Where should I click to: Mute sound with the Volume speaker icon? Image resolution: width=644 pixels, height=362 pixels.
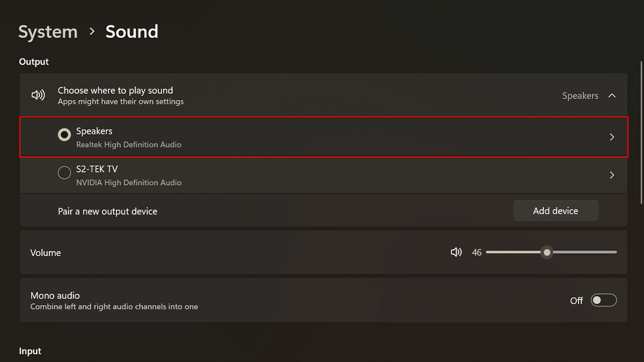point(456,252)
